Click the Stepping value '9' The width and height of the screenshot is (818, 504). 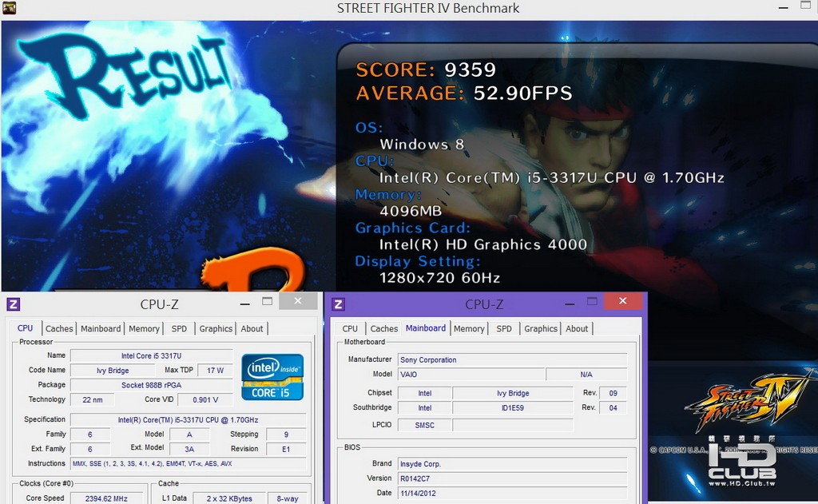coord(286,434)
